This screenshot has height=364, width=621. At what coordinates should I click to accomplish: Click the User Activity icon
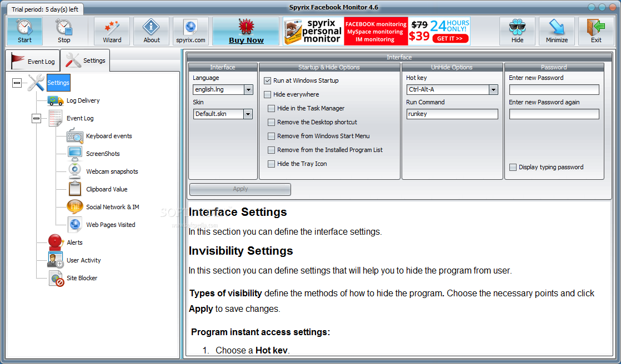click(56, 260)
